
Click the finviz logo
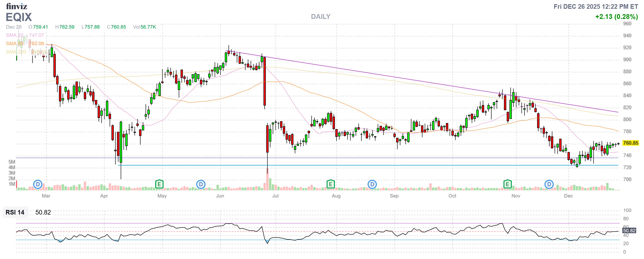(x=17, y=6)
